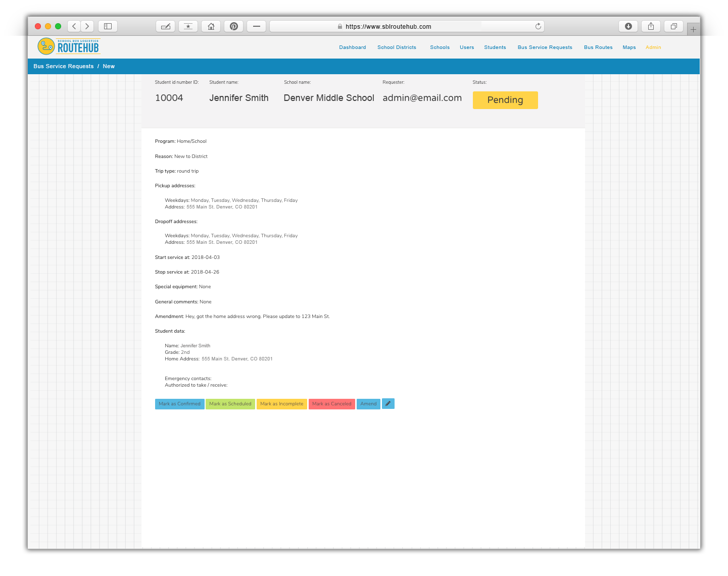Open the Admin section
The image size is (728, 576).
click(653, 47)
